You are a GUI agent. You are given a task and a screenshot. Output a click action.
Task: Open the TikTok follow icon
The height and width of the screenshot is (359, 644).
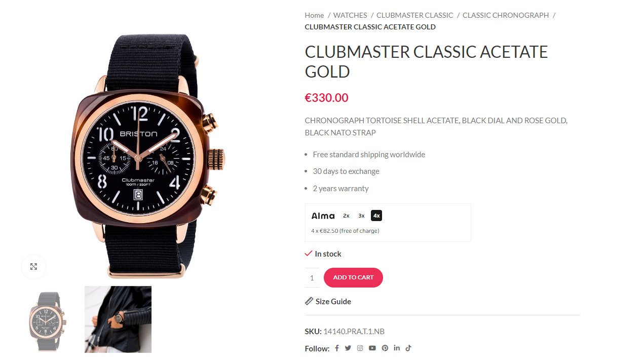click(408, 348)
